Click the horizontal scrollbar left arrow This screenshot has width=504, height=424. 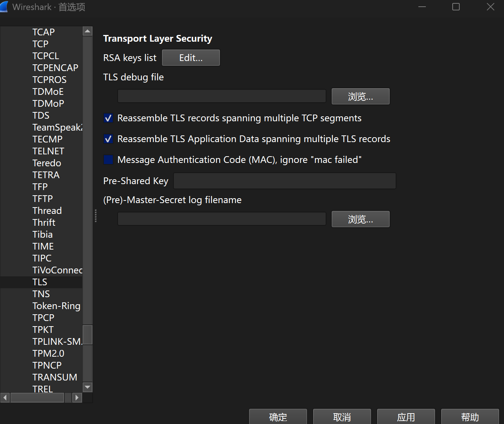pyautogui.click(x=4, y=398)
